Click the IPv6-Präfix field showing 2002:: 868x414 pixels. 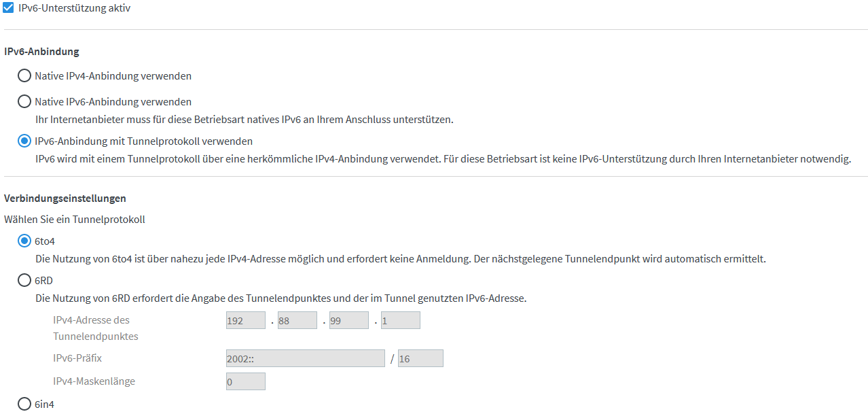pyautogui.click(x=306, y=358)
